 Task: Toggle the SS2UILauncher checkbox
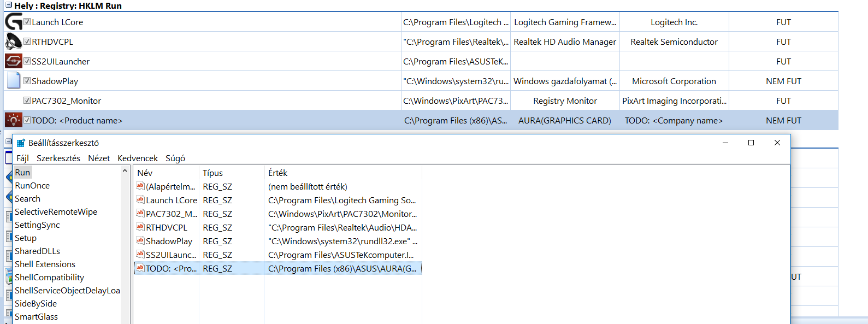pos(27,61)
